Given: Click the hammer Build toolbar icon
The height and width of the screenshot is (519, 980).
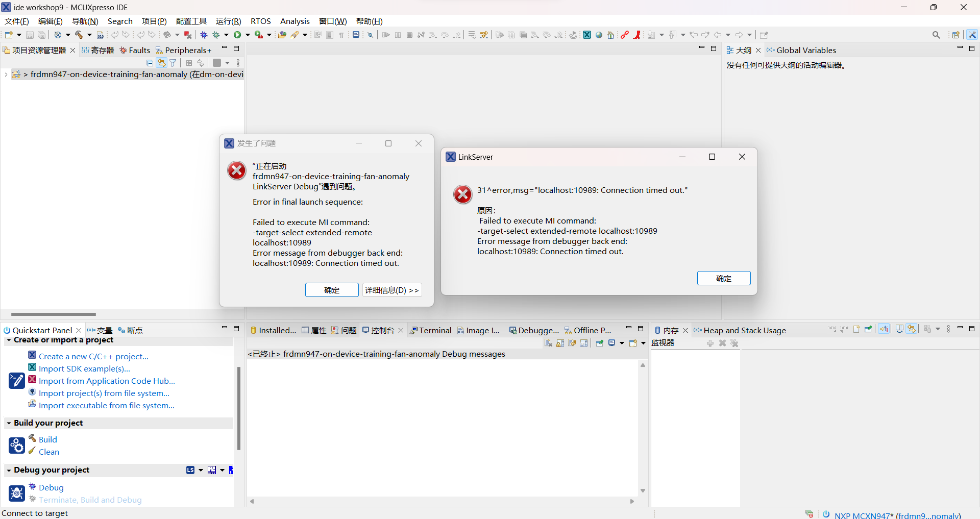Looking at the screenshot, I should coord(79,35).
